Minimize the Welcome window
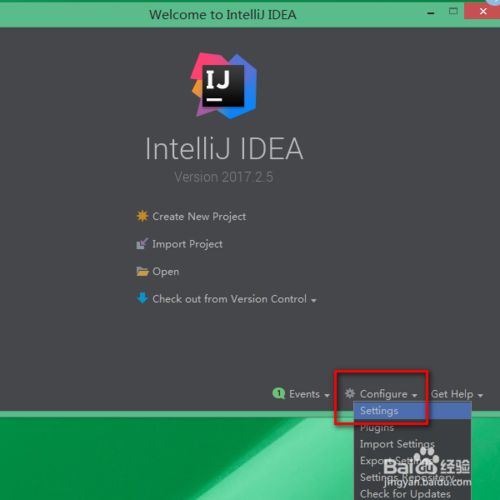Image resolution: width=500 pixels, height=500 pixels. (431, 13)
